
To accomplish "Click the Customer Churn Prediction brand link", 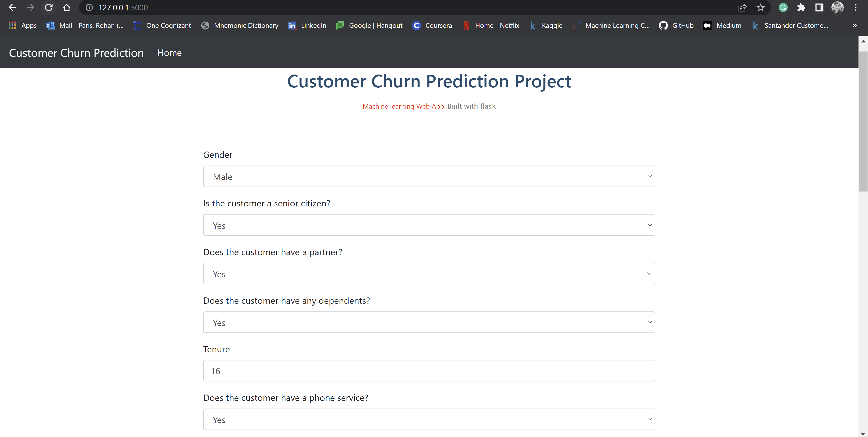I will pyautogui.click(x=76, y=53).
